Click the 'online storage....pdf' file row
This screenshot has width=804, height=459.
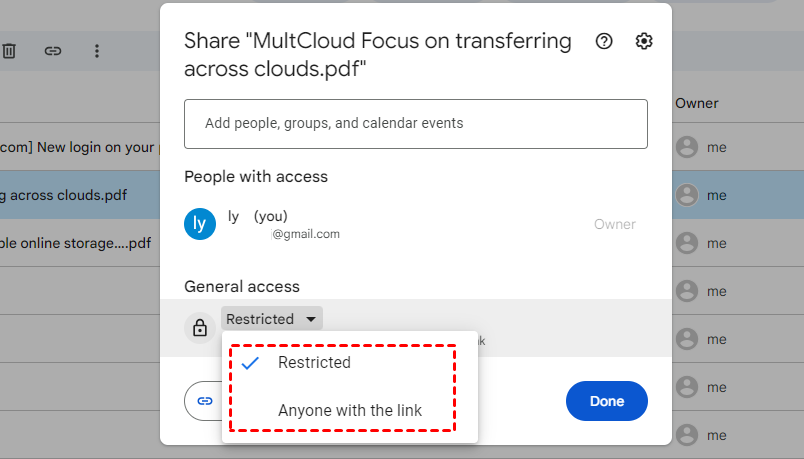click(75, 243)
